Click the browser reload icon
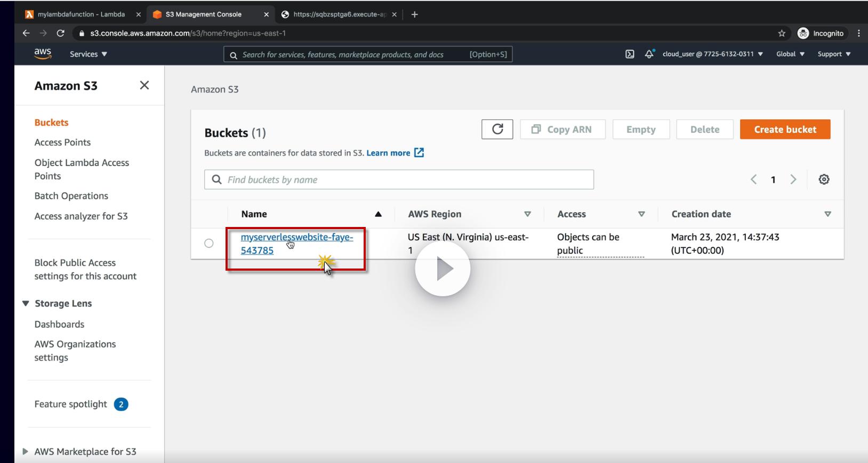868x463 pixels. [x=60, y=33]
